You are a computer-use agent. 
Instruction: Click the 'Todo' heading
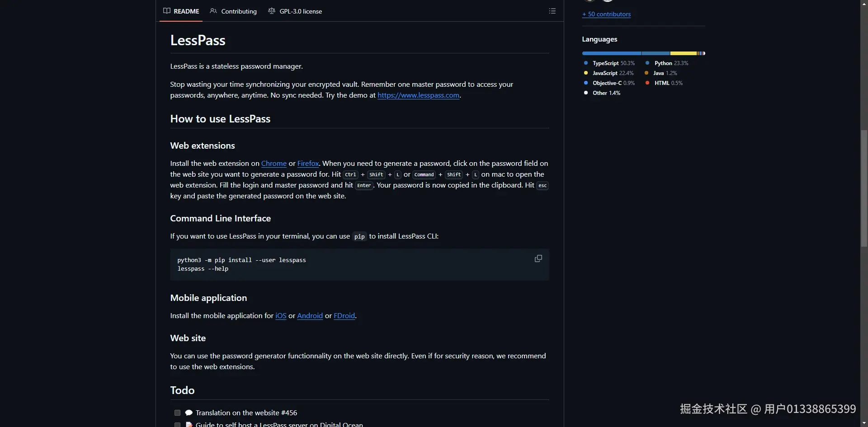[x=182, y=390]
